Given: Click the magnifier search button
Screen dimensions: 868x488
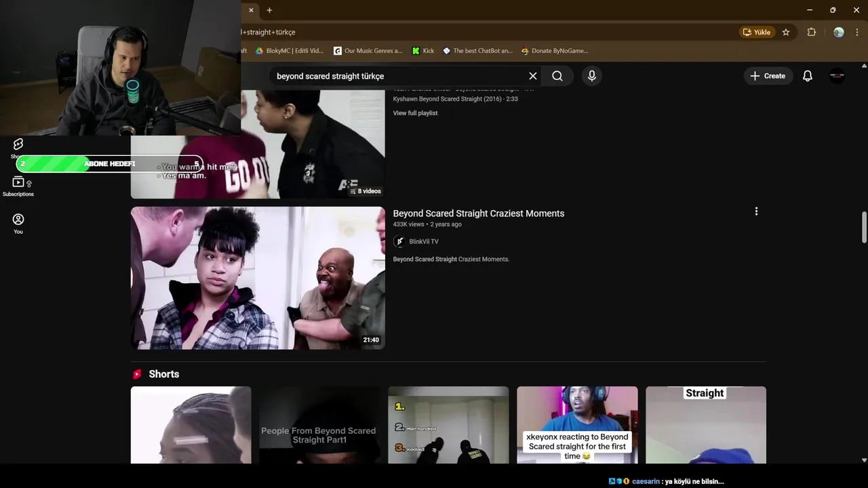Looking at the screenshot, I should 557,76.
